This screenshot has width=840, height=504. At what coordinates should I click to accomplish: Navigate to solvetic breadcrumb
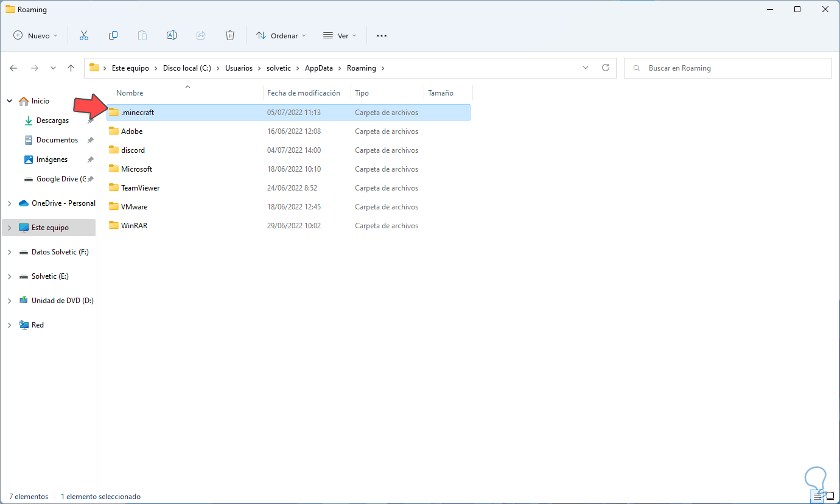click(279, 68)
